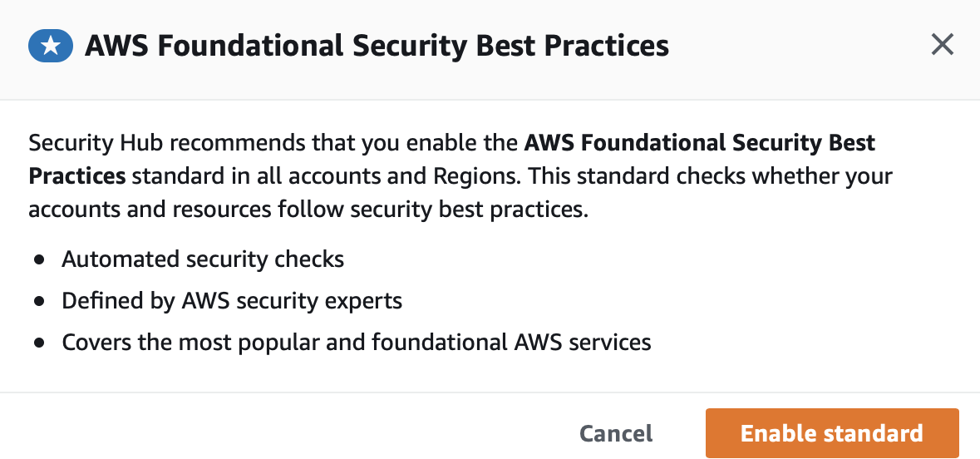Click the AWS Foundational Security Best Practices heading
Screen dimensions: 980x459
[377, 46]
